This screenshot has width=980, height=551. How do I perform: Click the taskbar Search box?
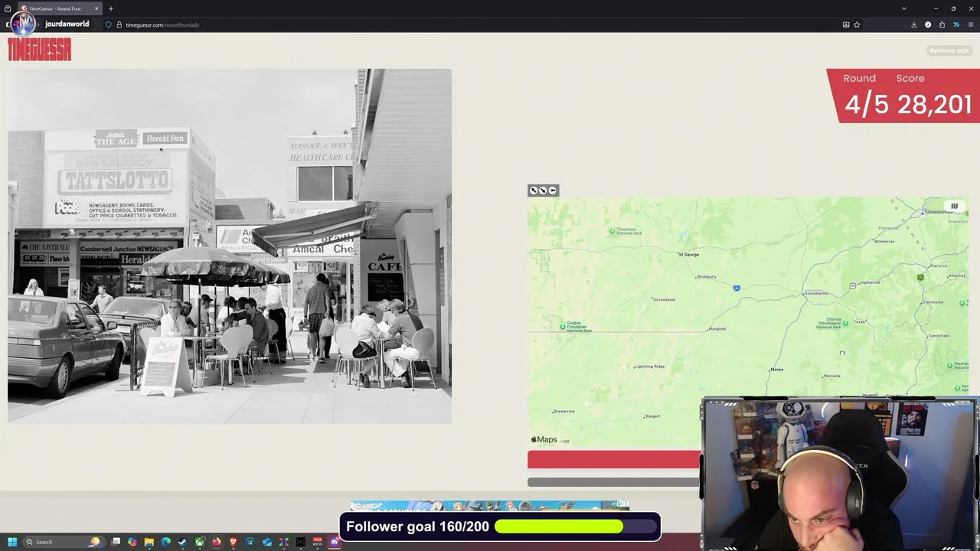click(x=64, y=542)
